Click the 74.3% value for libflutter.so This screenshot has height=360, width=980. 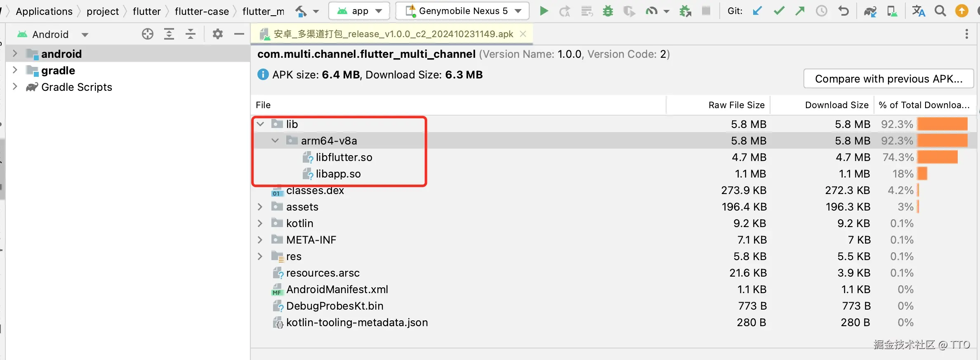(x=898, y=157)
